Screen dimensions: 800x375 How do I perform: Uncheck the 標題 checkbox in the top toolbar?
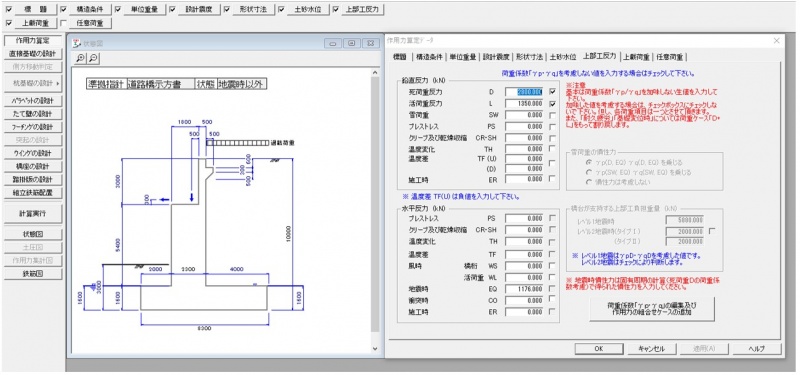(x=9, y=9)
